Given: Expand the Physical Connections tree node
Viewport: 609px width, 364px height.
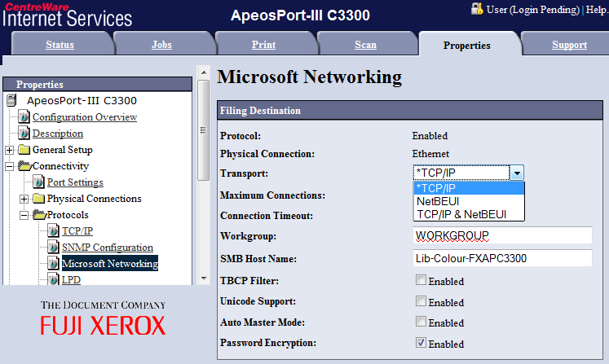Looking at the screenshot, I should click(24, 199).
